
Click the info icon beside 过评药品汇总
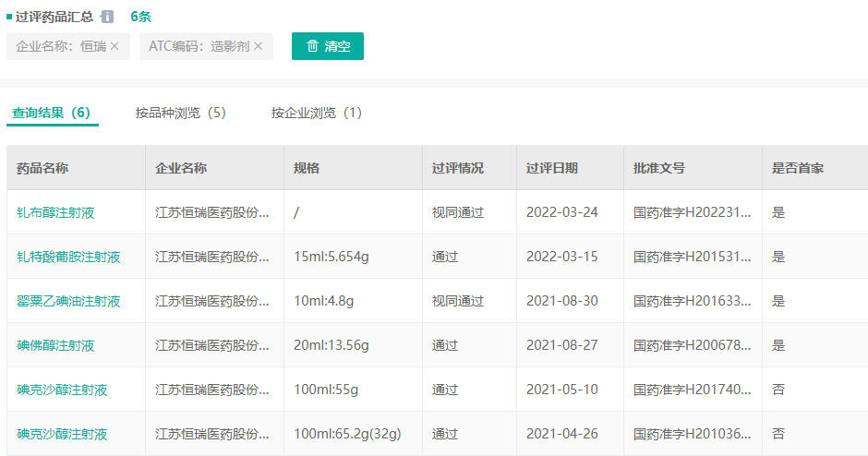click(107, 17)
